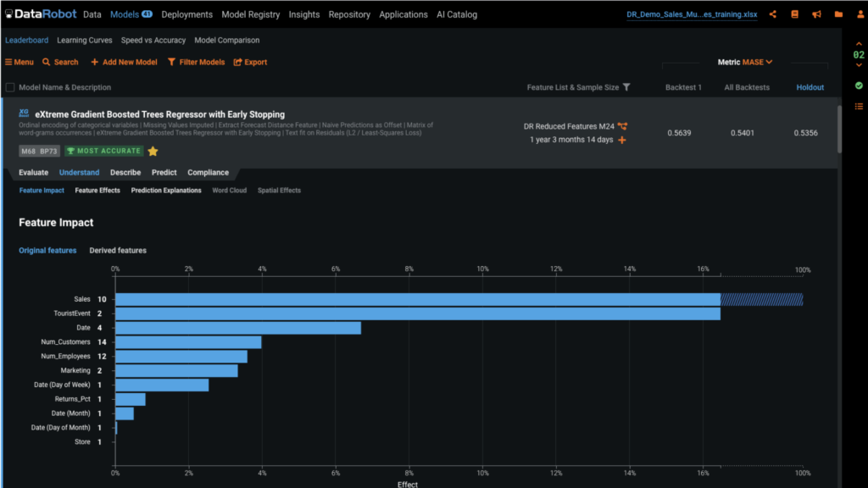Click the plus icon beside 1 year 3 months 14 days
This screenshot has height=488, width=868.
pyautogui.click(x=622, y=140)
